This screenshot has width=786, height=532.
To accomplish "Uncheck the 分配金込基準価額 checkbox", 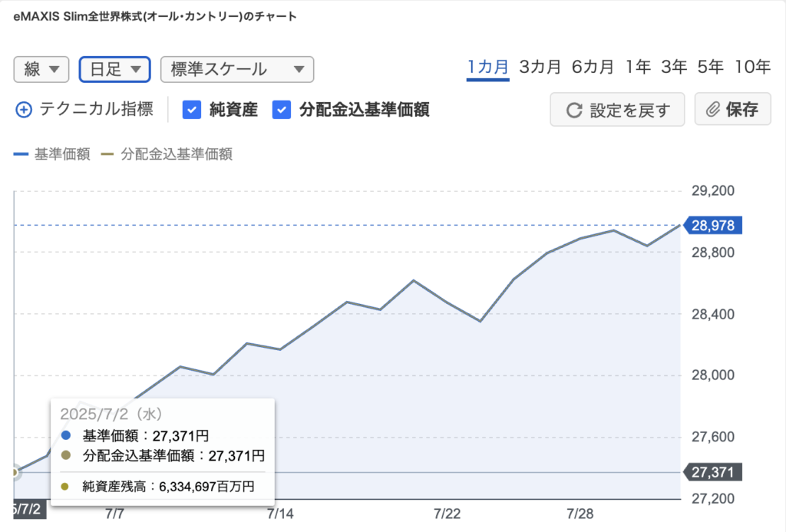I will point(281,109).
